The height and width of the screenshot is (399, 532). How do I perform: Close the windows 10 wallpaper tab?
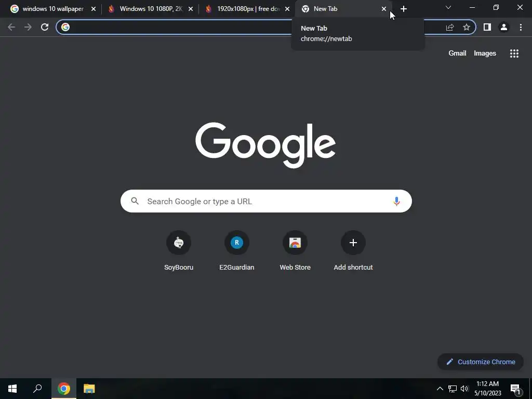[94, 9]
